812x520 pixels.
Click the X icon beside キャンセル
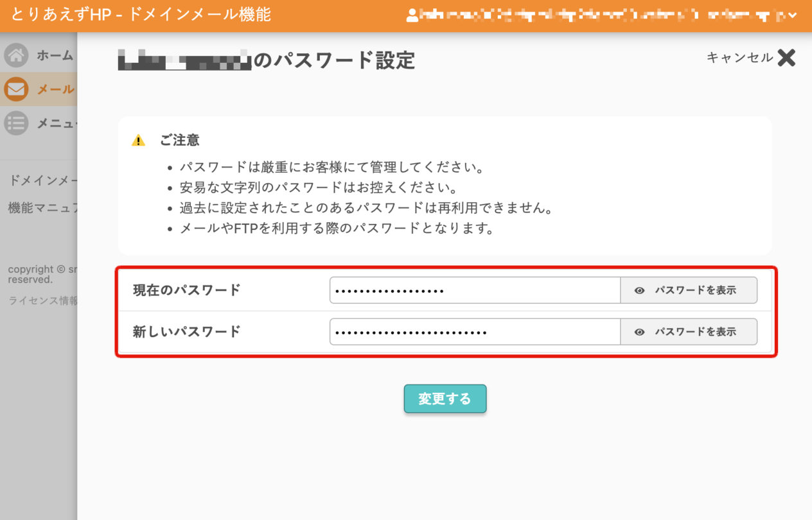[x=786, y=58]
